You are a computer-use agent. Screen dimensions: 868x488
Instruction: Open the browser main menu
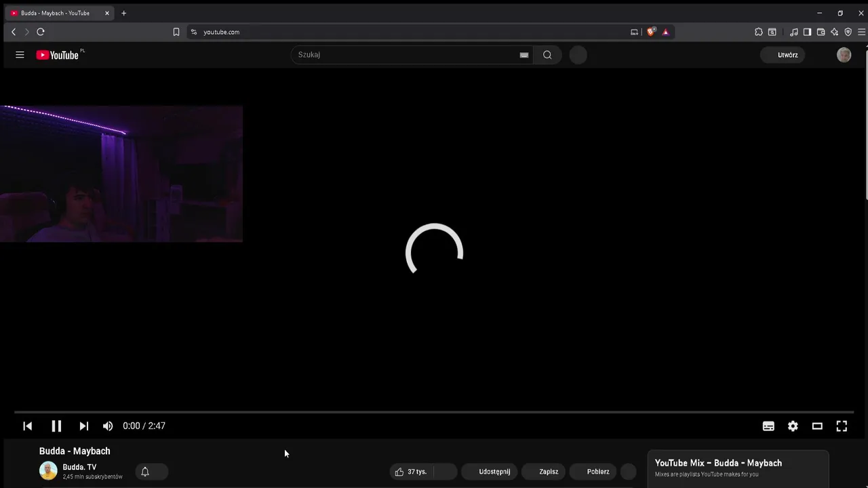click(x=861, y=32)
